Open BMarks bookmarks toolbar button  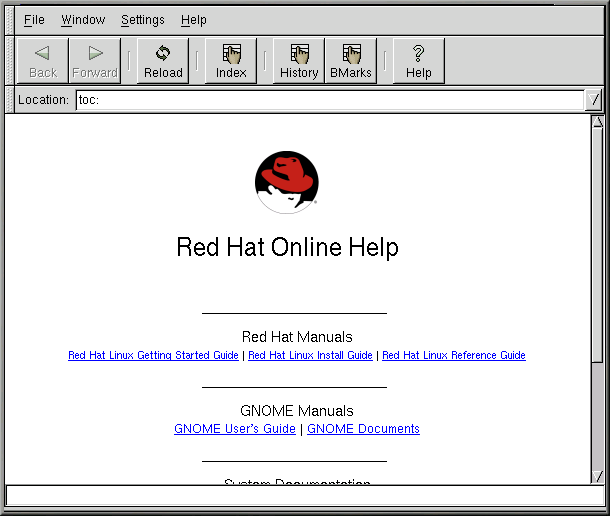pos(351,61)
